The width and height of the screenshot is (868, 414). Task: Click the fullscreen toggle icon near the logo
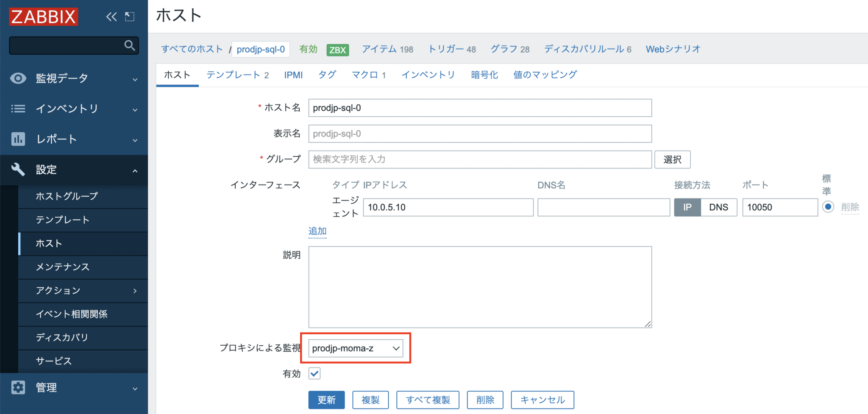pyautogui.click(x=130, y=17)
